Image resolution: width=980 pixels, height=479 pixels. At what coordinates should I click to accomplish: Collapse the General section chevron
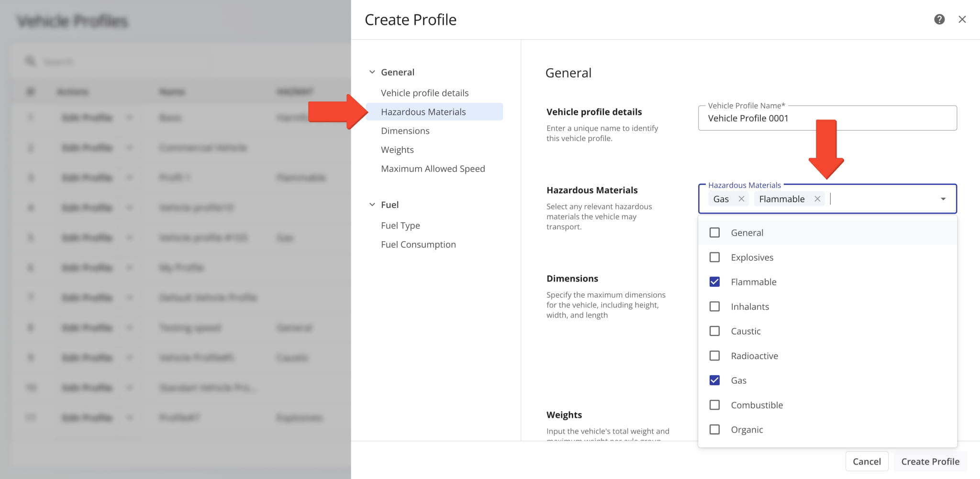click(x=372, y=72)
